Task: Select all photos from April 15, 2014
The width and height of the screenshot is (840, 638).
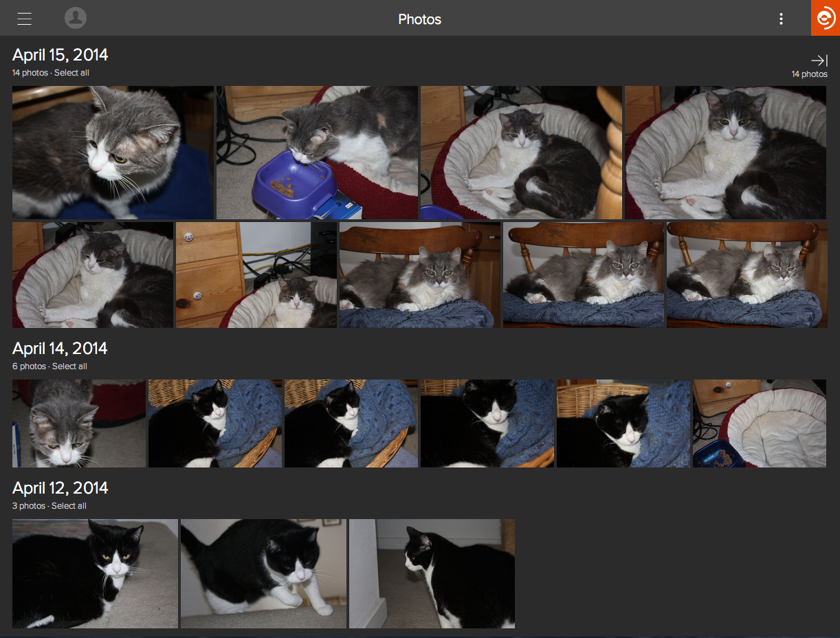Action: pyautogui.click(x=71, y=73)
